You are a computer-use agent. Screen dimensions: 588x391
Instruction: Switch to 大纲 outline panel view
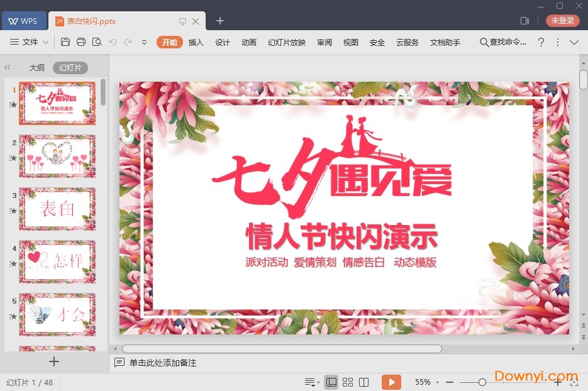(x=37, y=68)
